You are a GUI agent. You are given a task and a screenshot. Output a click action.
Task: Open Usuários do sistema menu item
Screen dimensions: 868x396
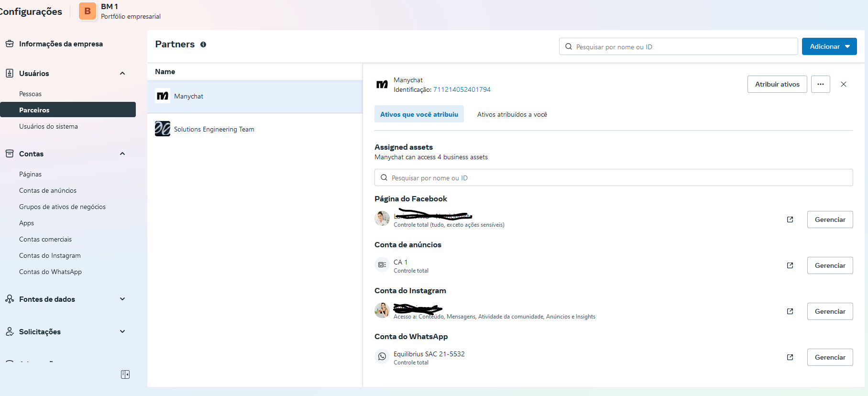(x=48, y=126)
